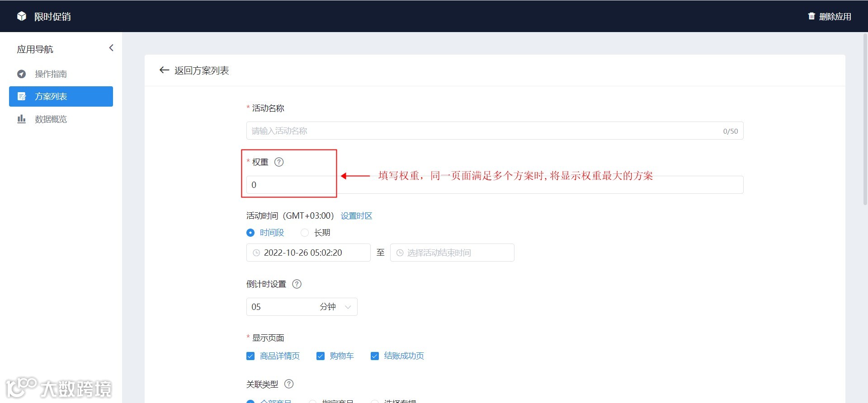This screenshot has height=403, width=868.
Task: Click the help icon next to 倒计时设置
Action: [297, 284]
